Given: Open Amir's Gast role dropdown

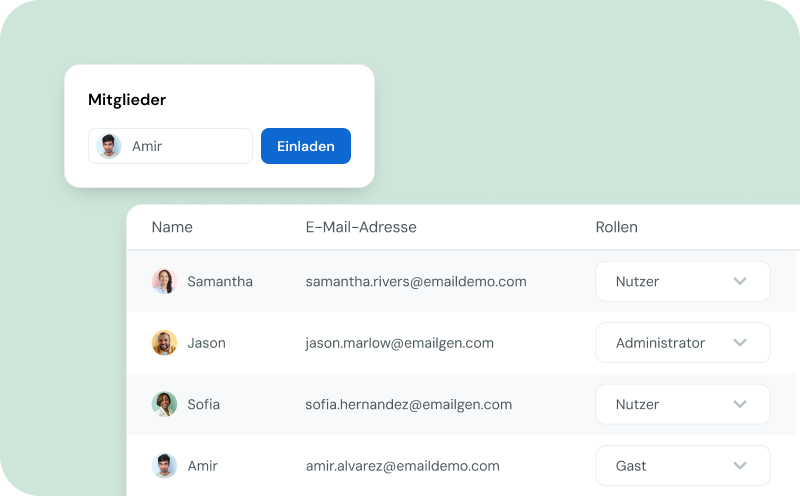Looking at the screenshot, I should (683, 465).
